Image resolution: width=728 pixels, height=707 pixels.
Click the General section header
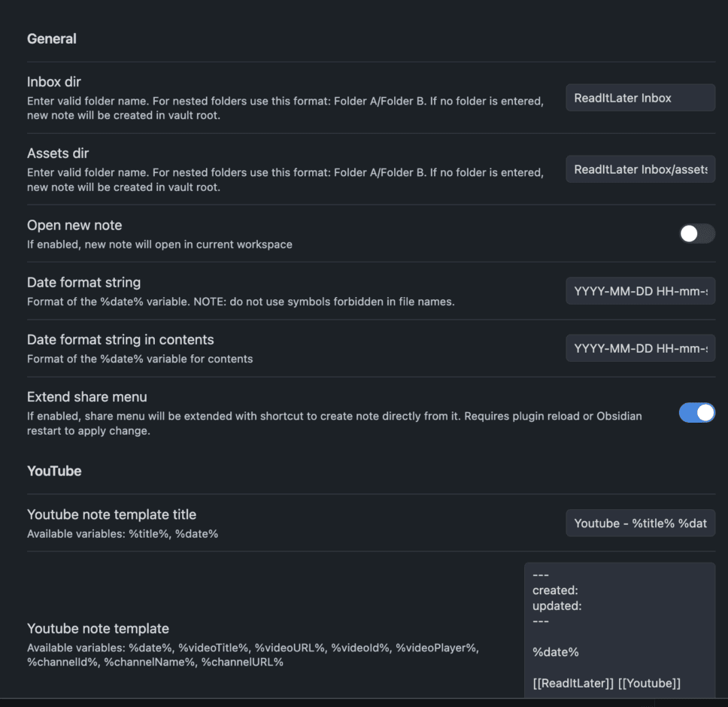[x=51, y=38]
